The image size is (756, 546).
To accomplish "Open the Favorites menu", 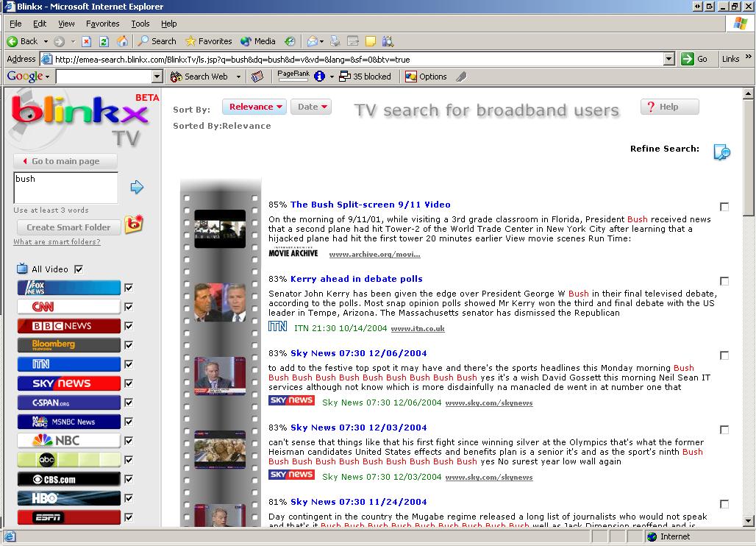I will pos(103,23).
